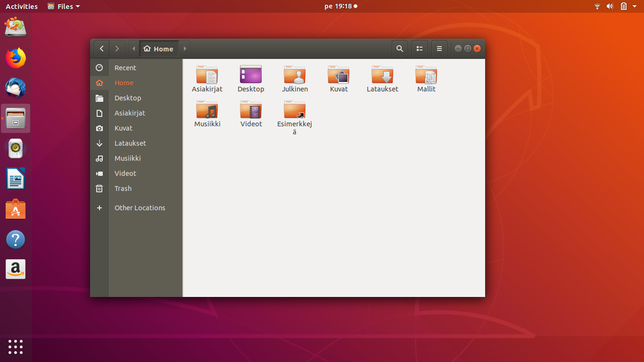Click the Home path bar button
The height and width of the screenshot is (362, 644).
point(159,49)
